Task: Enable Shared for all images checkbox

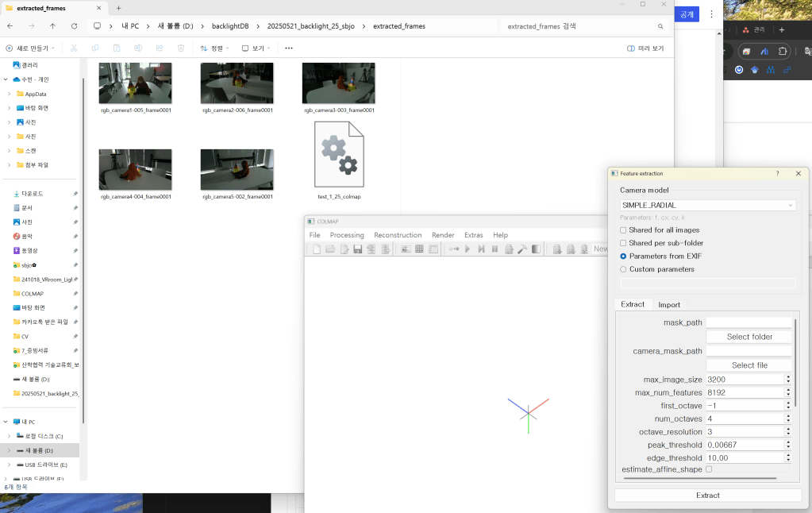Action: pyautogui.click(x=623, y=230)
